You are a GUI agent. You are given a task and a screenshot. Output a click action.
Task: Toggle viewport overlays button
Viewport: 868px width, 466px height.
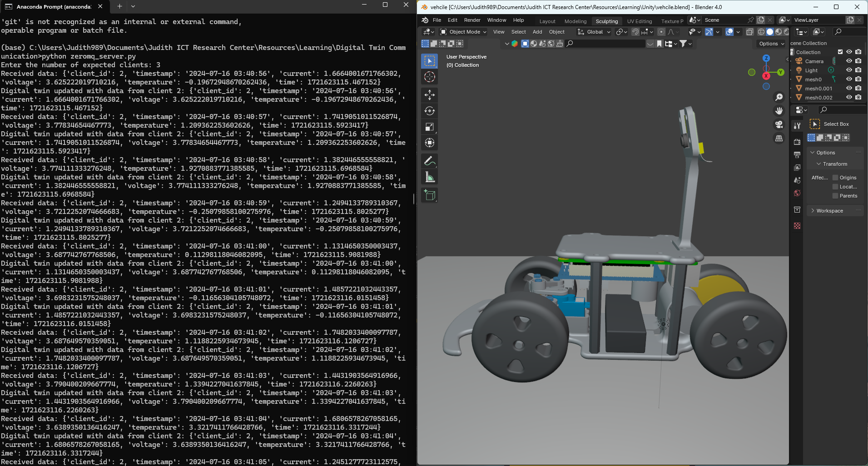[729, 32]
